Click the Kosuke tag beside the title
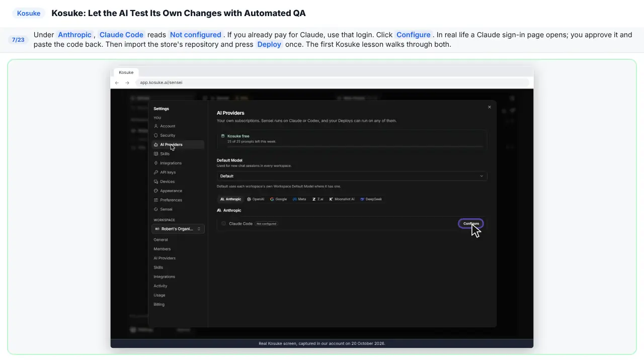Viewport: 644px width, 362px height. coord(29,13)
